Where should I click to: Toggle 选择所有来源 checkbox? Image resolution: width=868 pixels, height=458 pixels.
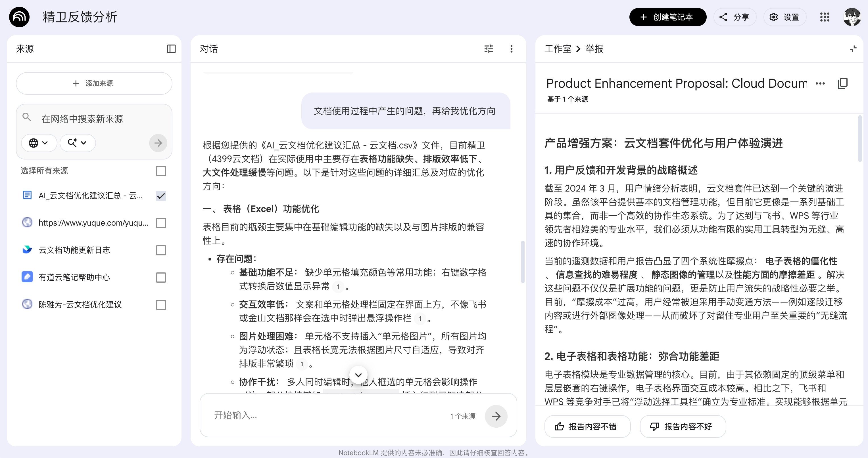click(161, 171)
